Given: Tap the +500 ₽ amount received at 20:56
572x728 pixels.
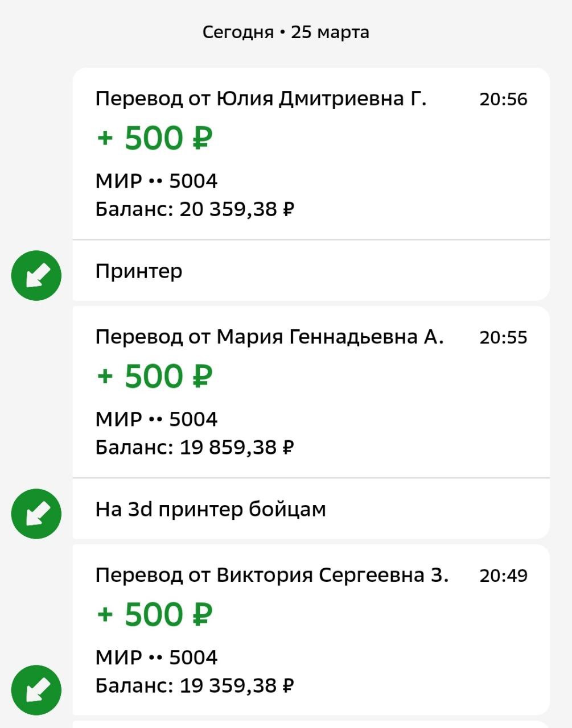Looking at the screenshot, I should (154, 138).
